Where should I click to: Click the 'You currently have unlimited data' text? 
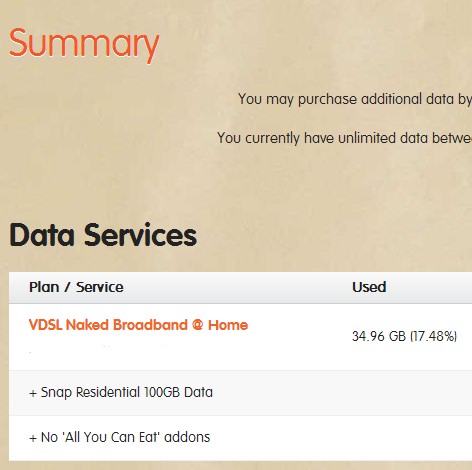pyautogui.click(x=344, y=138)
